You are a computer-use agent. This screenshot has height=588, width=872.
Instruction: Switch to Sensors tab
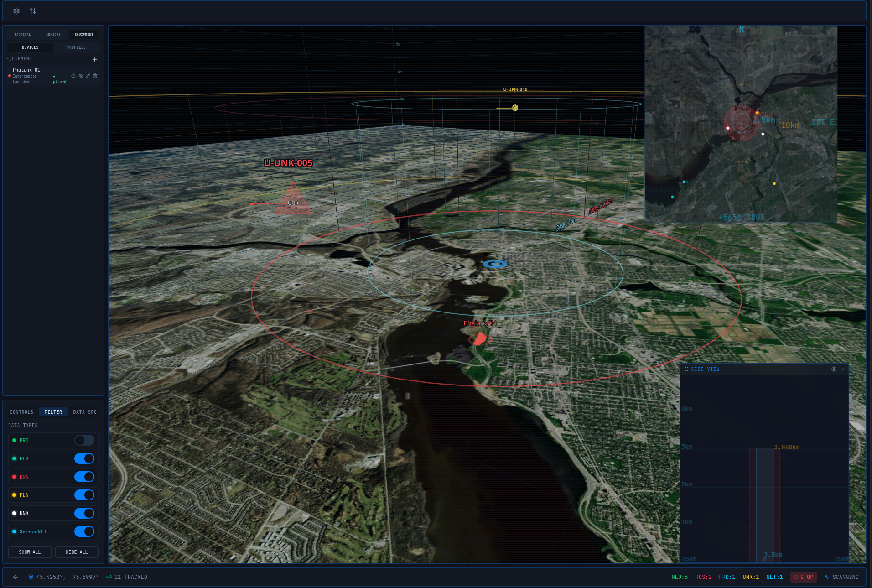click(53, 35)
